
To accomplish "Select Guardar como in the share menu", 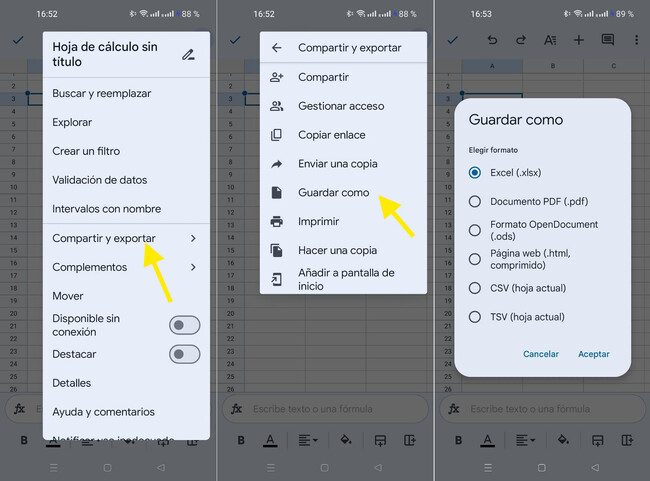I will pyautogui.click(x=333, y=192).
